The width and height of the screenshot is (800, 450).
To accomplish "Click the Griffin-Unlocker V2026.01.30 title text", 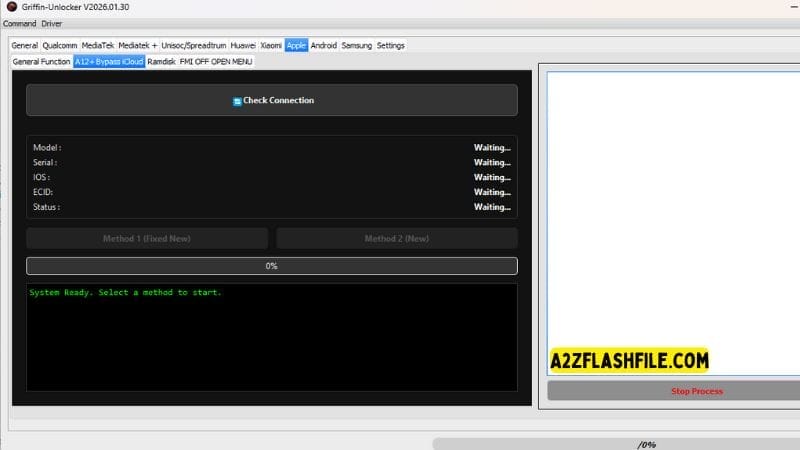I will coord(75,7).
